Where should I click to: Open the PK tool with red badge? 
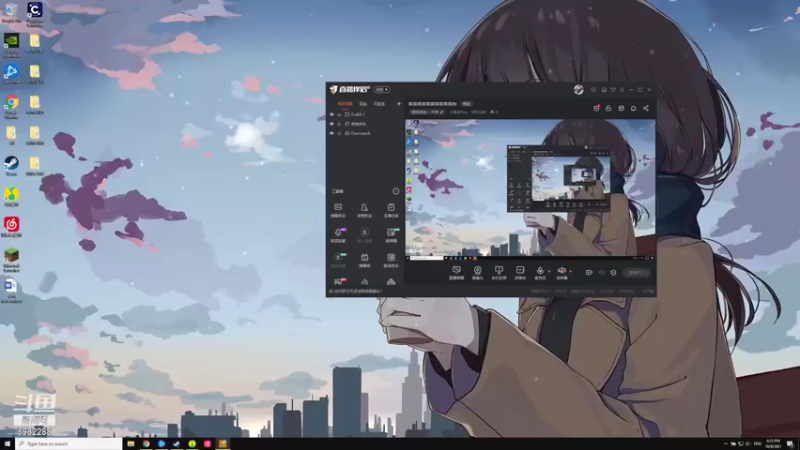tap(338, 282)
